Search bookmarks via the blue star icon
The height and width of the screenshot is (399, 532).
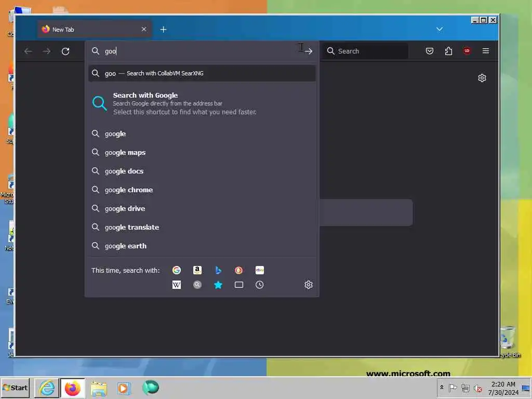218,285
